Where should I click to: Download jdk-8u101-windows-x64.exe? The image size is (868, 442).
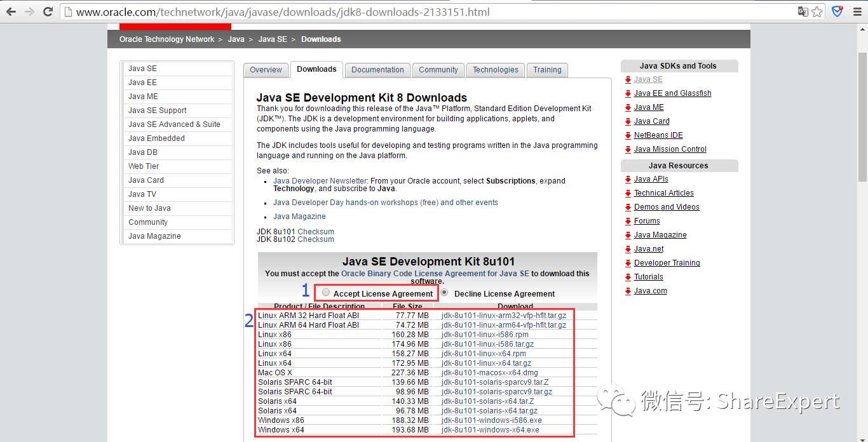490,430
